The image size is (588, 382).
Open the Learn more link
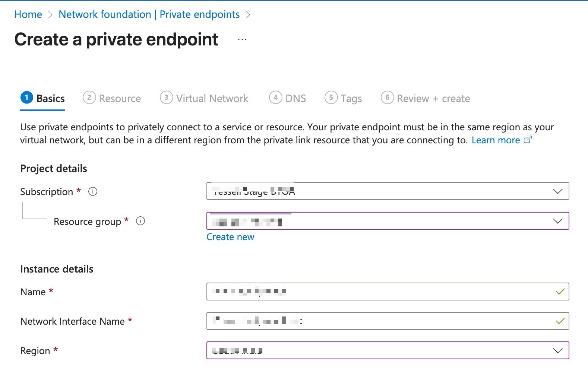496,140
